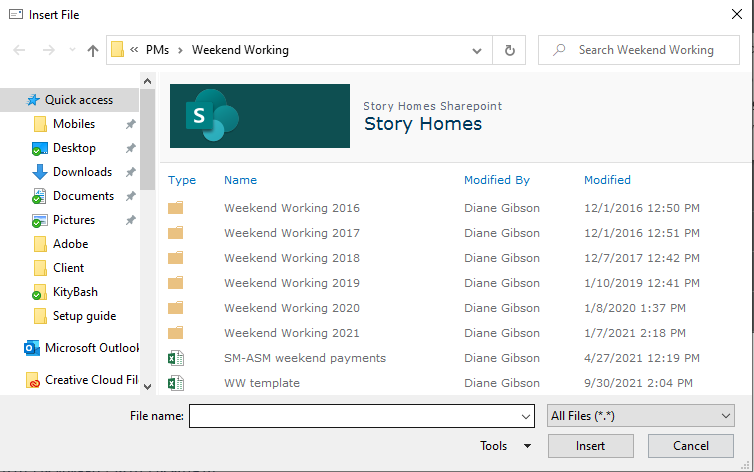Click the pin icon beside Downloads

click(130, 172)
